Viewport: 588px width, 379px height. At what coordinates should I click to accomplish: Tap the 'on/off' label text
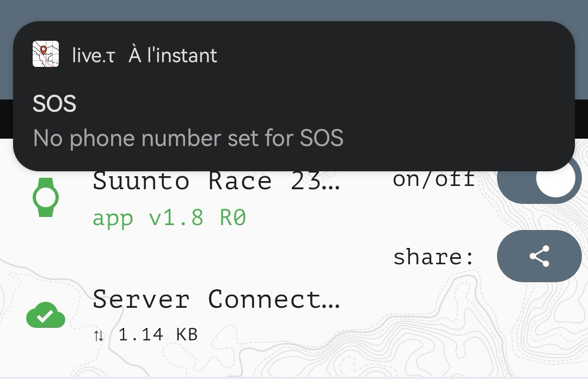point(433,179)
